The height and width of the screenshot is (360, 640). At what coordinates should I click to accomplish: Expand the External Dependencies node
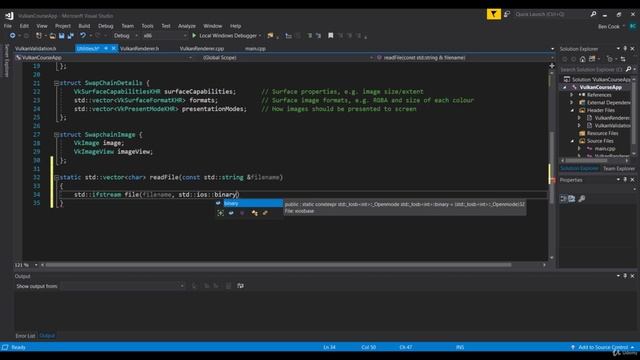pyautogui.click(x=572, y=102)
